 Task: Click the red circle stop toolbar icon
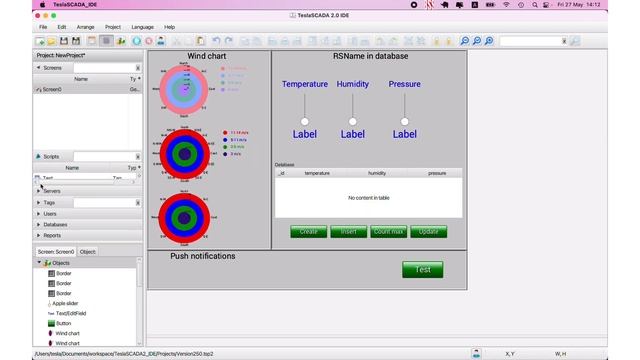coord(149,41)
